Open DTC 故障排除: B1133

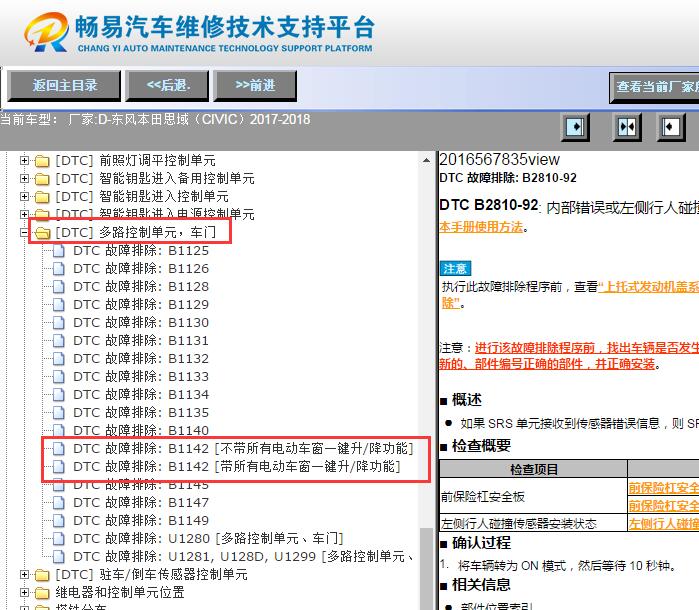[x=141, y=377]
